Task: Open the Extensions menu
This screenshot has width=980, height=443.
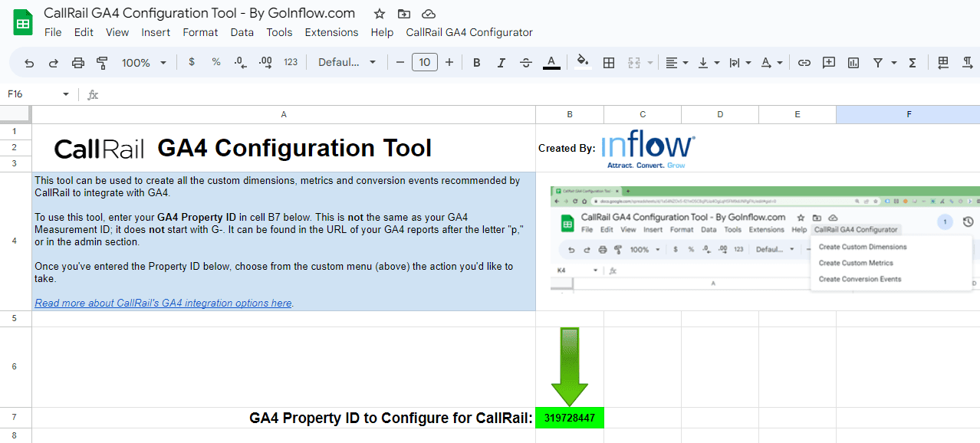Action: click(331, 32)
